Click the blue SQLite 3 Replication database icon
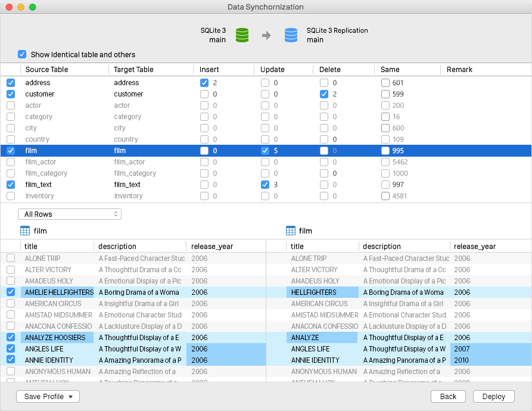This screenshot has height=411, width=532. [291, 35]
